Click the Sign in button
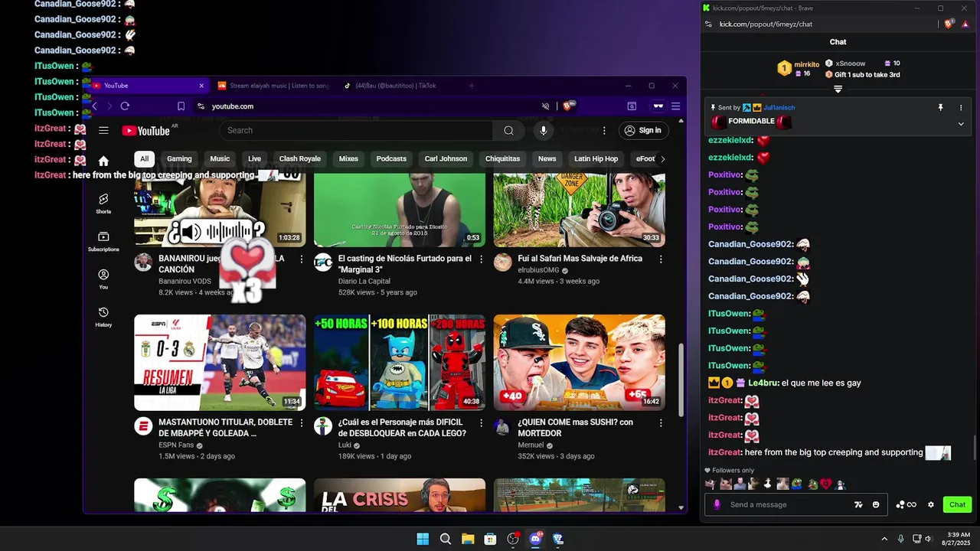The height and width of the screenshot is (551, 980). click(642, 131)
